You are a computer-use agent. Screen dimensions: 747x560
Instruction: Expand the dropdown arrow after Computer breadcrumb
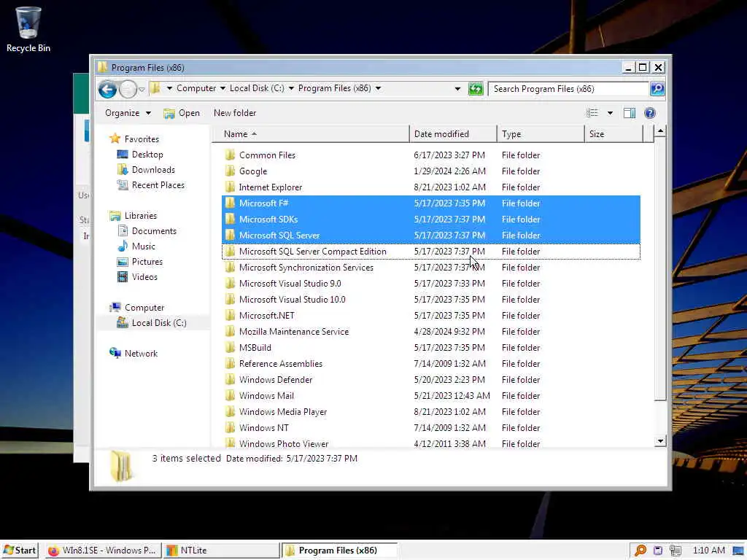click(222, 88)
